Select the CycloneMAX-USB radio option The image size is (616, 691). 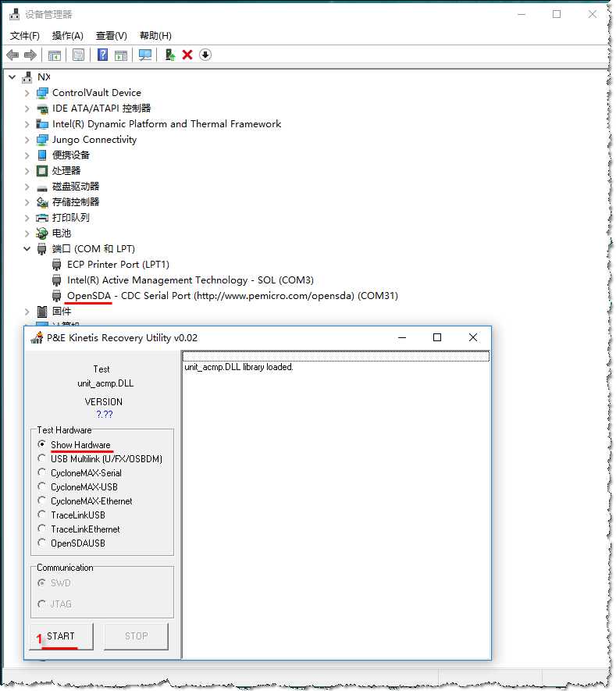tap(42, 486)
